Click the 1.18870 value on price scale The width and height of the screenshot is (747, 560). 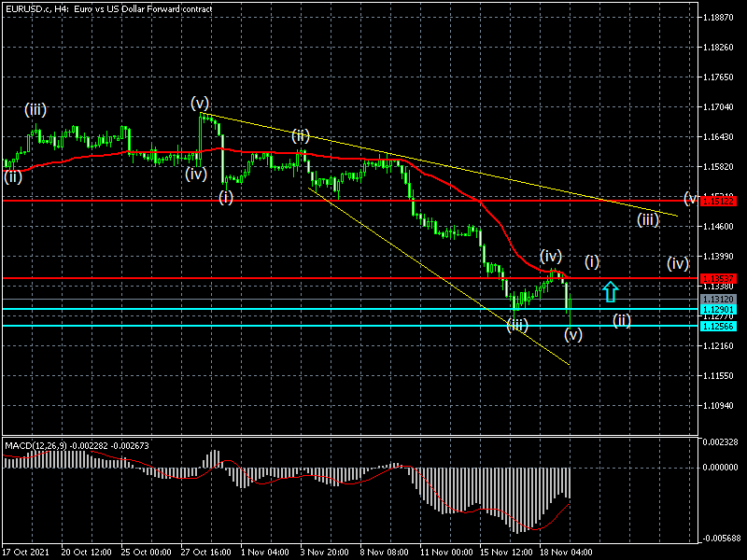[x=719, y=18]
